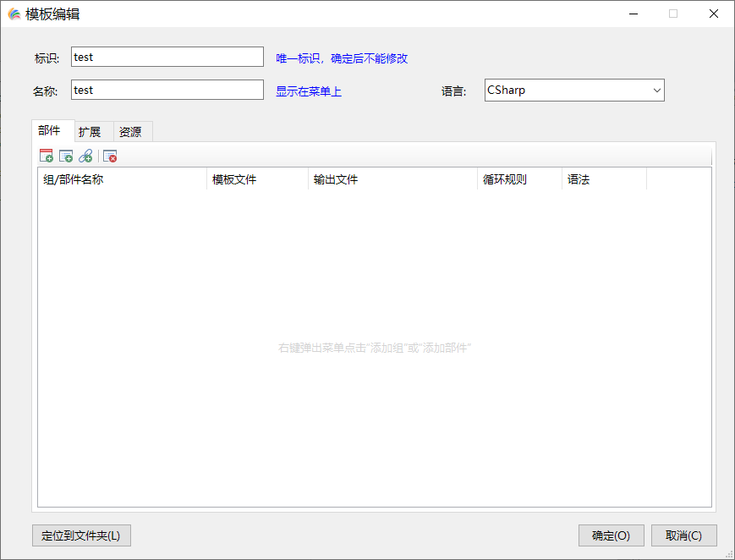Image resolution: width=735 pixels, height=560 pixels.
Task: Click the 确定(O) button
Action: 612,535
